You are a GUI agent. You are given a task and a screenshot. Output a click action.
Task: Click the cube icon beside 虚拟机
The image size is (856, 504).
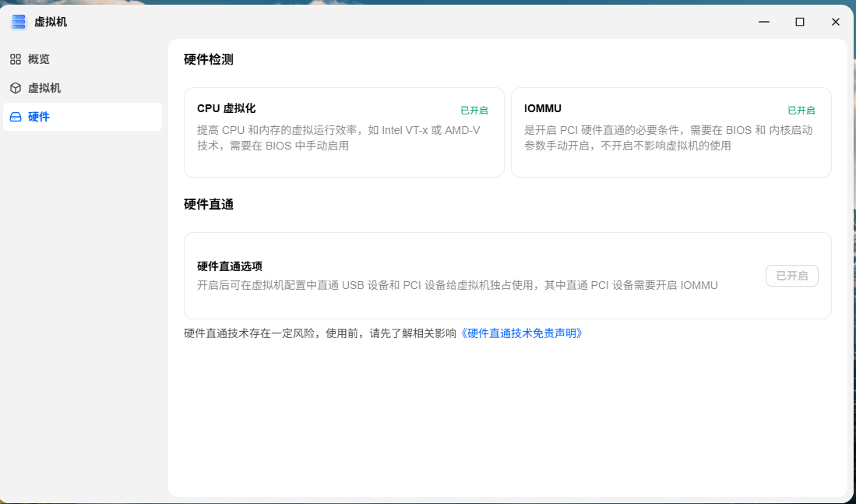pos(16,88)
